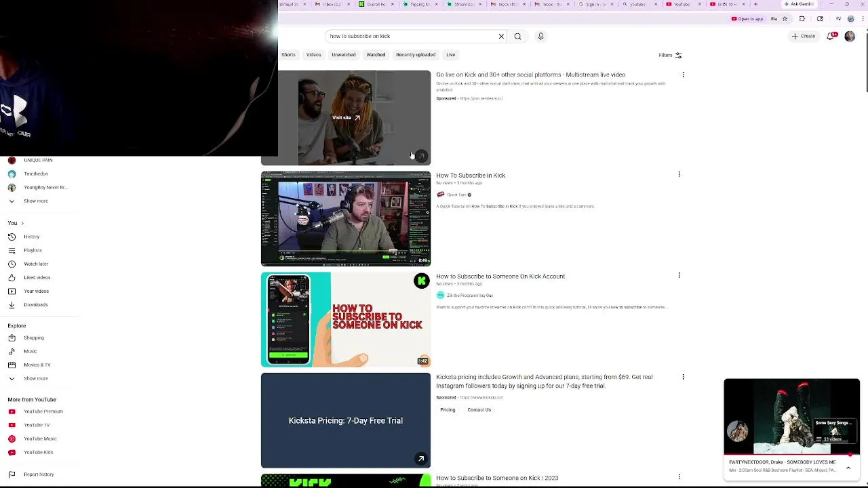The height and width of the screenshot is (488, 868).
Task: Click the miniplayer video thumbnail
Action: click(x=791, y=417)
